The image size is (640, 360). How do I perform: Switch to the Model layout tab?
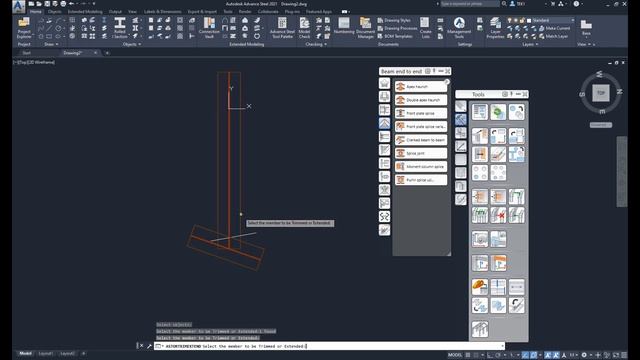click(25, 353)
